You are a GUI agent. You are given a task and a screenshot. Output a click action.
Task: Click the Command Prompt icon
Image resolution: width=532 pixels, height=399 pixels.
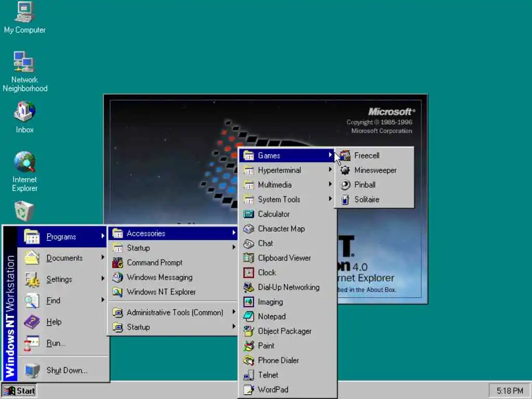click(x=118, y=262)
